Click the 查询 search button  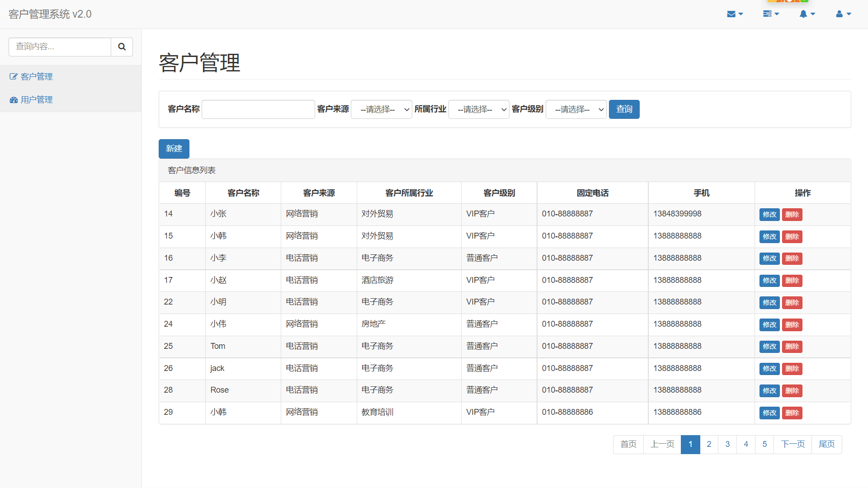click(624, 109)
